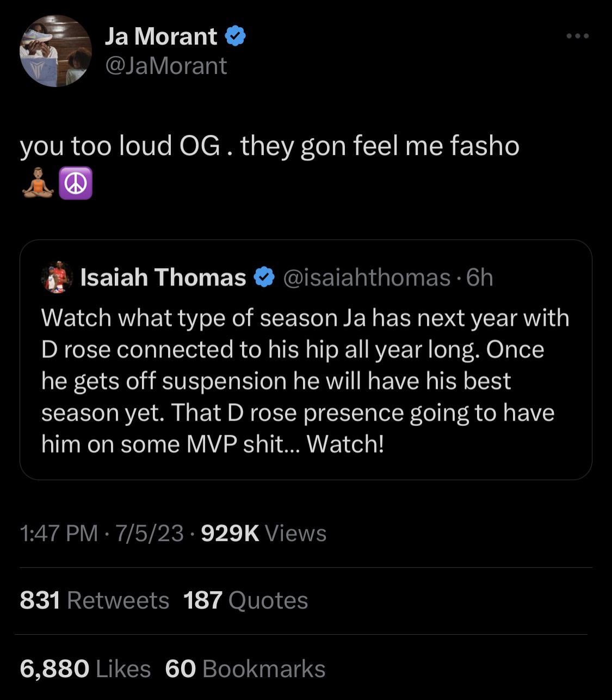
Task: Open Isaiah Thomas's small avatar
Action: point(57,277)
